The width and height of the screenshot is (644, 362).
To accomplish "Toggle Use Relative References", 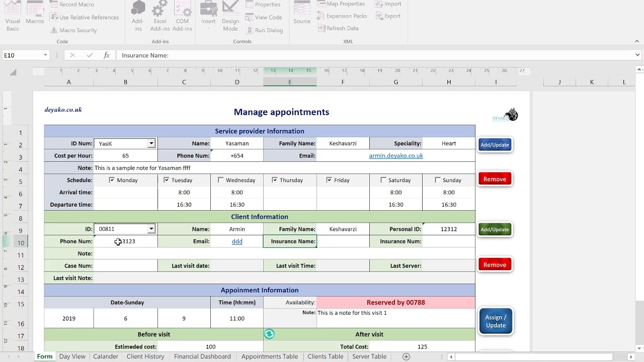I will [x=85, y=17].
